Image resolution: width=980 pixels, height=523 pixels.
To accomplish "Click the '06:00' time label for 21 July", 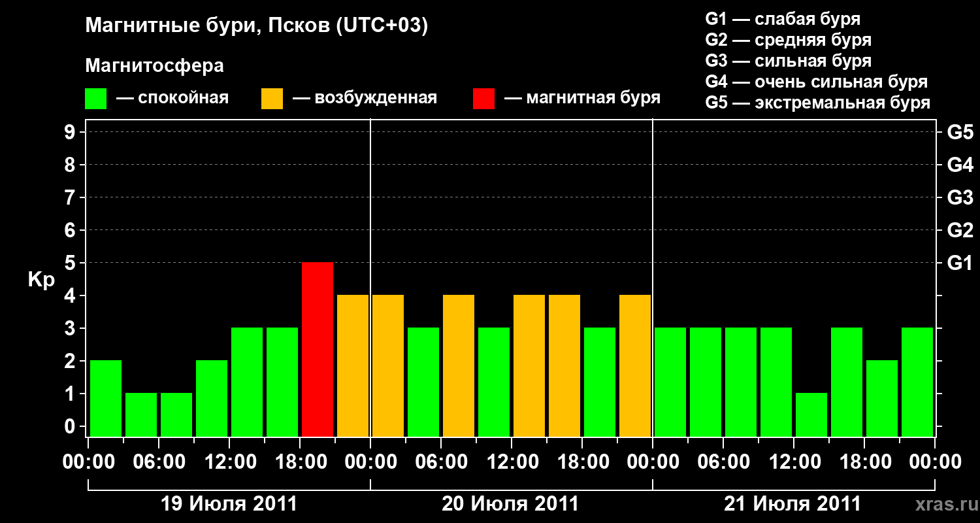I will (723, 462).
